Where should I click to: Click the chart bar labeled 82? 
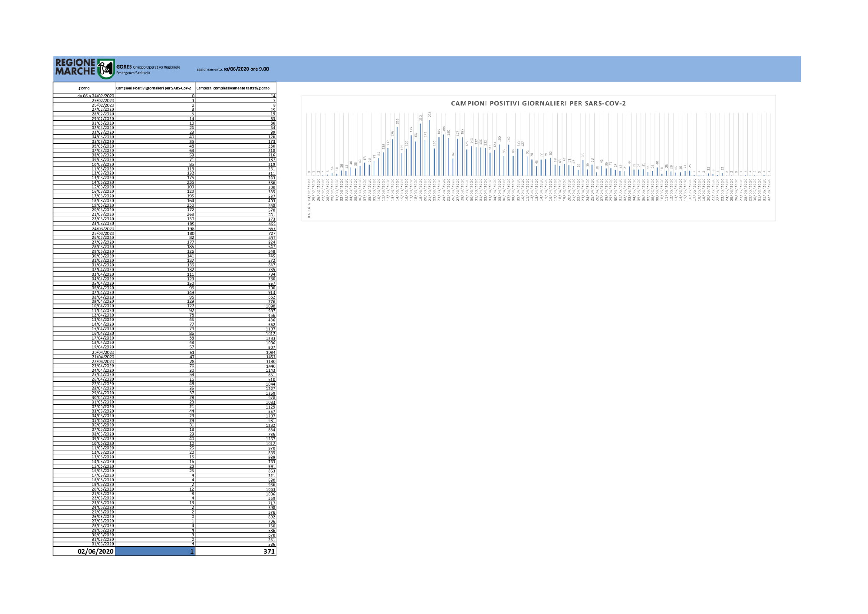pos(453,167)
